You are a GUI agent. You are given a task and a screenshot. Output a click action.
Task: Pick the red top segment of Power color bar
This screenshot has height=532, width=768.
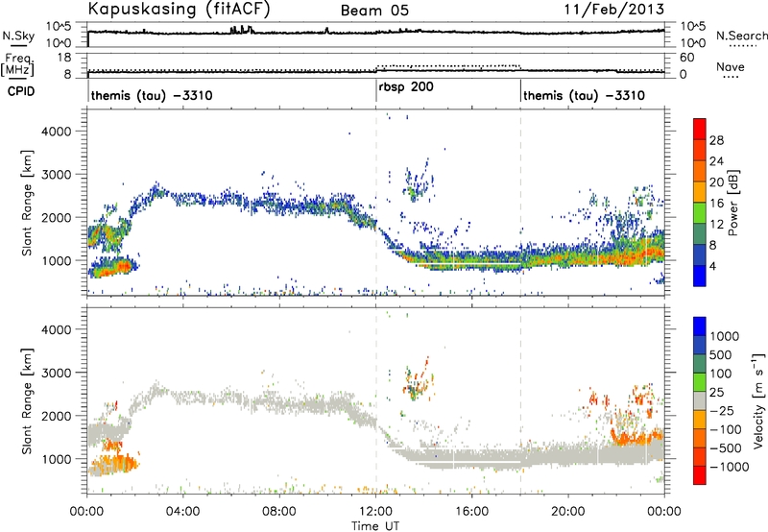coord(700,129)
